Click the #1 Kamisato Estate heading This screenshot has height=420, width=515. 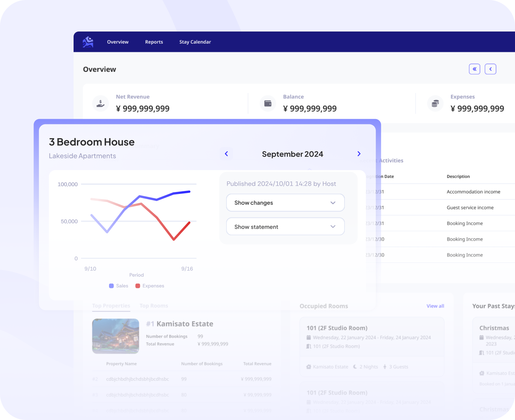click(180, 324)
